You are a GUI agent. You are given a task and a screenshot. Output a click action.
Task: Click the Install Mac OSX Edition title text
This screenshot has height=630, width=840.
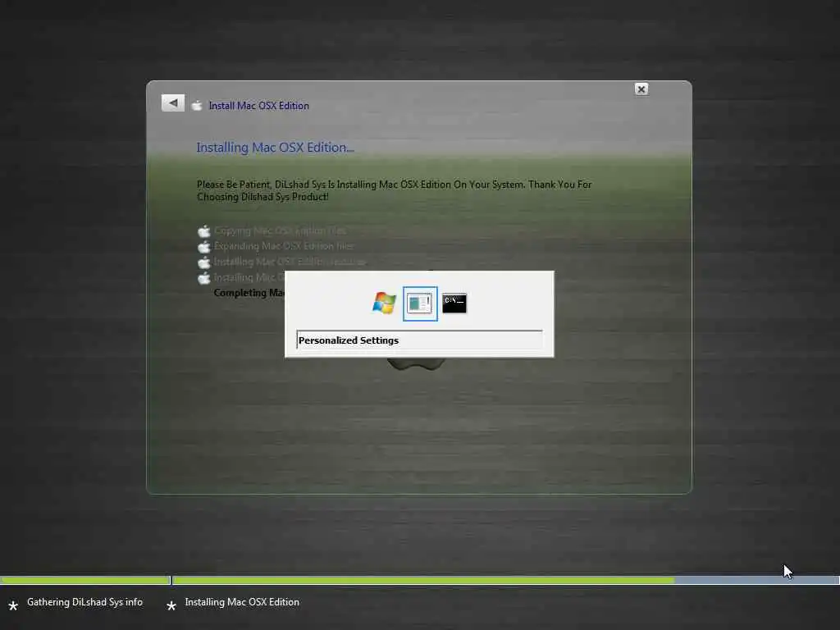(x=258, y=106)
